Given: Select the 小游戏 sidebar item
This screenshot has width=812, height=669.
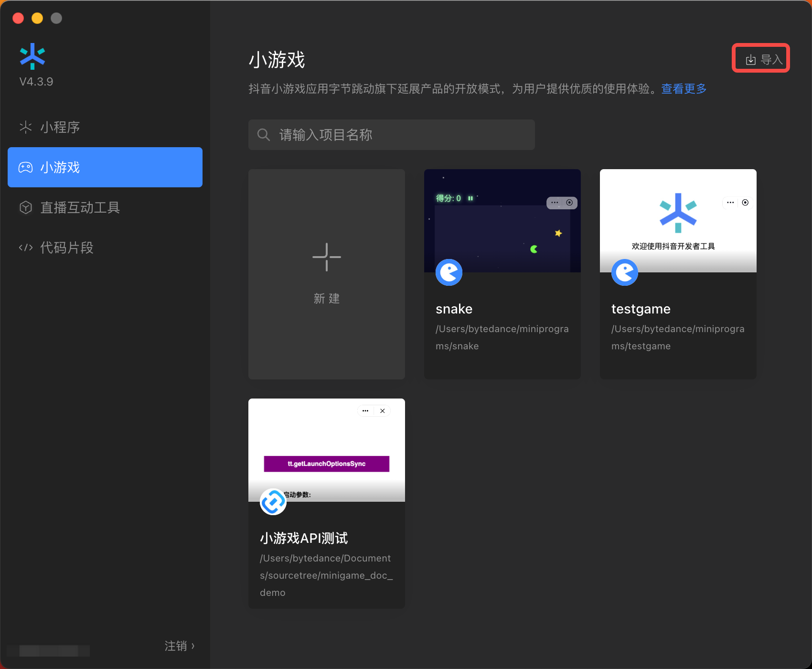Looking at the screenshot, I should click(105, 167).
